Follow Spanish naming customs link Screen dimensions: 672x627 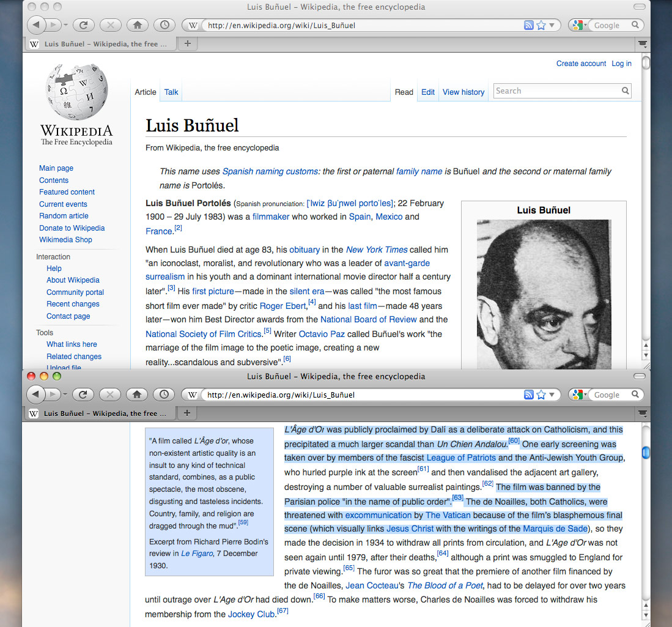coord(270,171)
